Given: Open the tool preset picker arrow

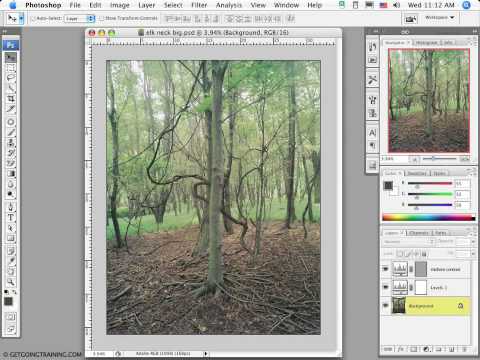Looking at the screenshot, I should coord(21,19).
